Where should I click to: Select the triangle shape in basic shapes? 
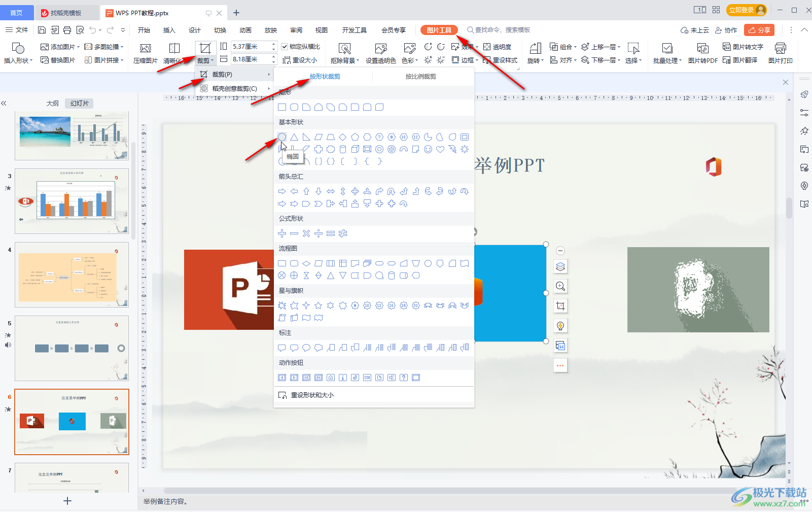[294, 137]
